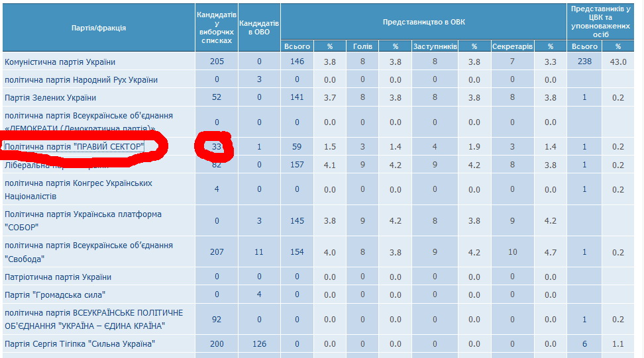Click the circled 33 candidates number
The image size is (644, 358).
(x=217, y=146)
